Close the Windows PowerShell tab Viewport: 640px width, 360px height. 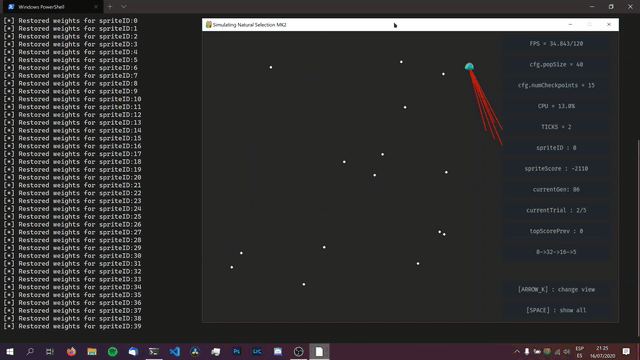tap(96, 7)
